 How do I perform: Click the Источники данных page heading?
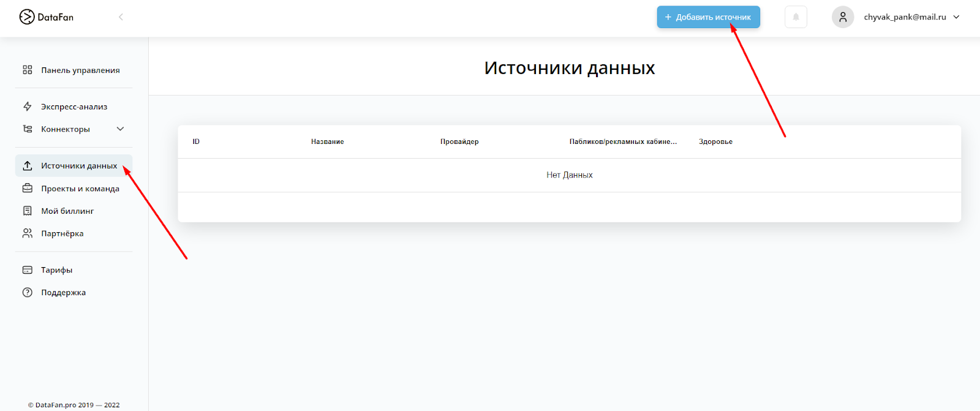point(570,68)
